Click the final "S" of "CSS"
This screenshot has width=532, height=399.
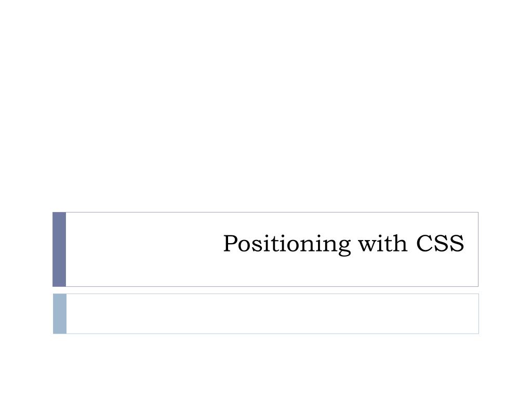[x=457, y=243]
